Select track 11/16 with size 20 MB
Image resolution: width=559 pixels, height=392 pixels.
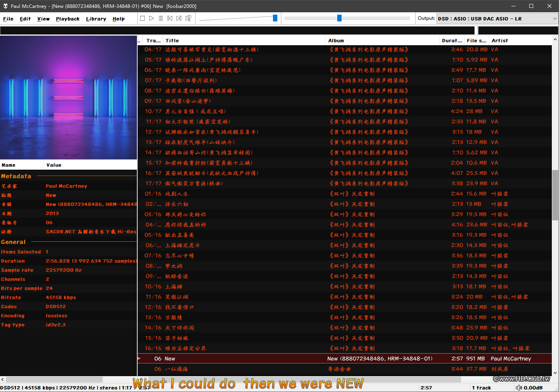344,297
